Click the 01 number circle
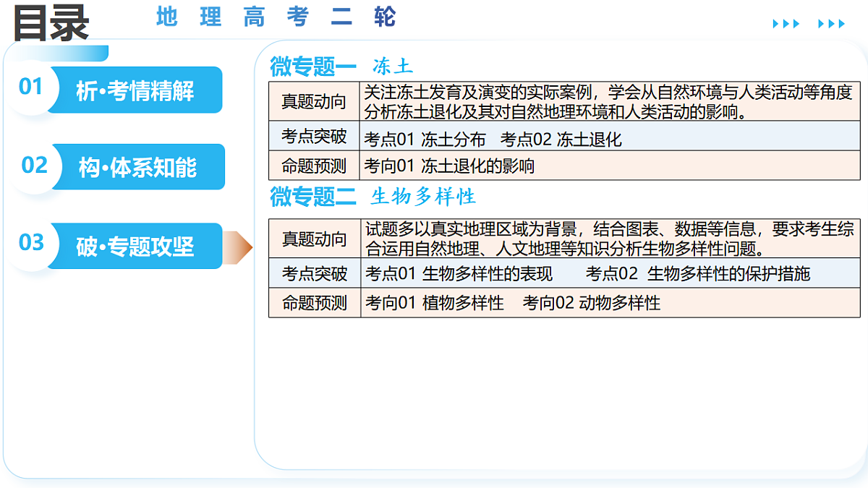 [31, 87]
